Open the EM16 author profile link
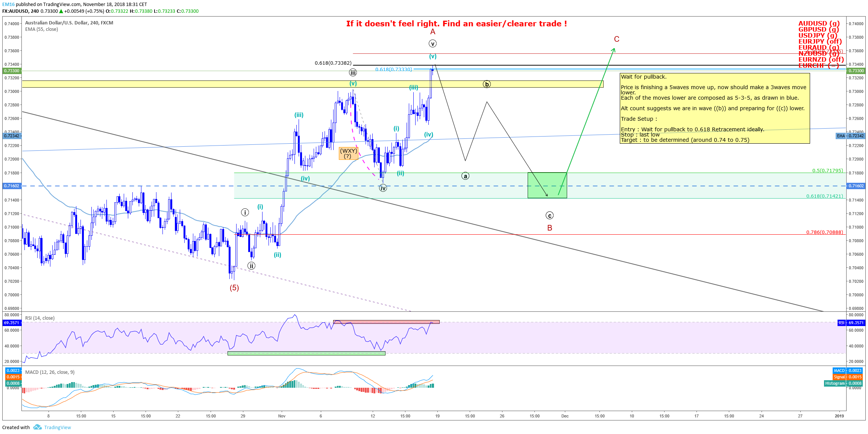 [8, 5]
